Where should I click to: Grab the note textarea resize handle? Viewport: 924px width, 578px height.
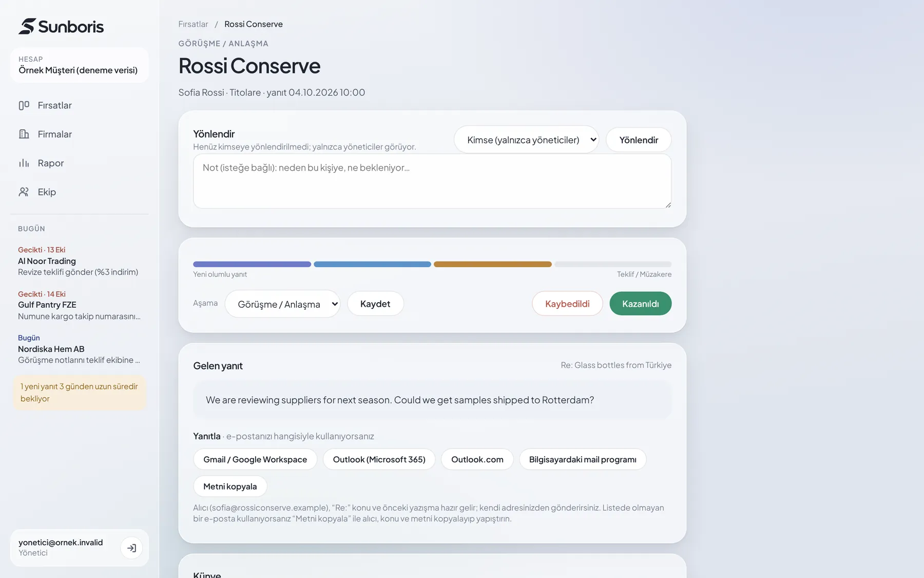coord(668,204)
